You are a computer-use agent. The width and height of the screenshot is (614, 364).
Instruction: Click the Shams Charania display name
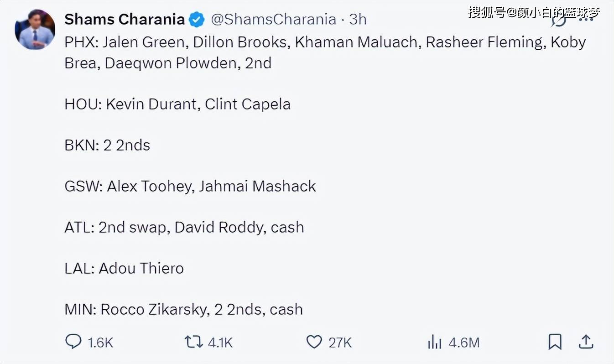124,19
